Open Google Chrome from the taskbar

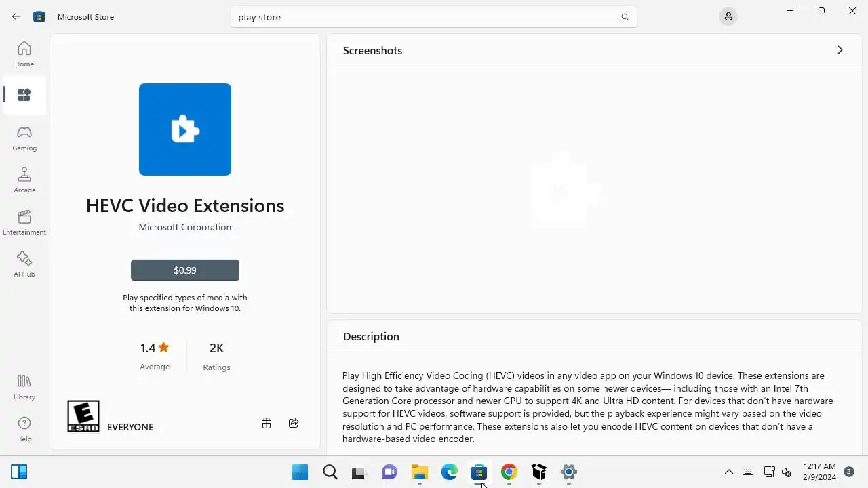pyautogui.click(x=509, y=472)
